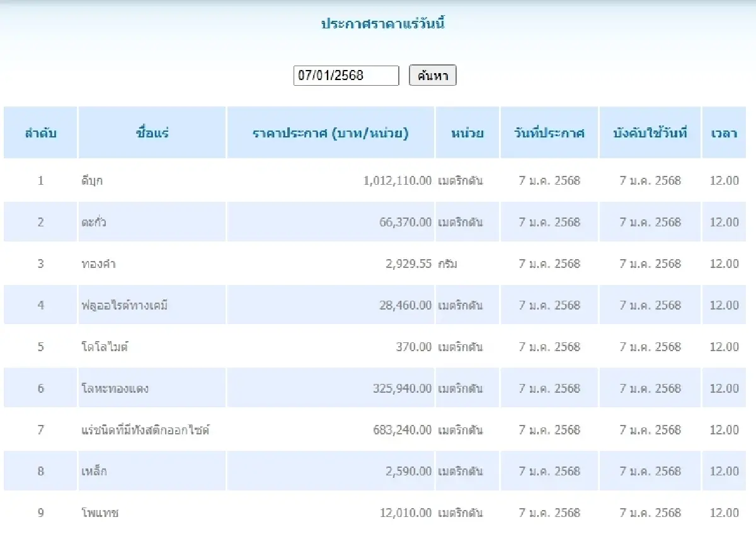Click the time 12.00 in the โดโลไมต์ row
This screenshot has width=756, height=534.
tap(724, 347)
